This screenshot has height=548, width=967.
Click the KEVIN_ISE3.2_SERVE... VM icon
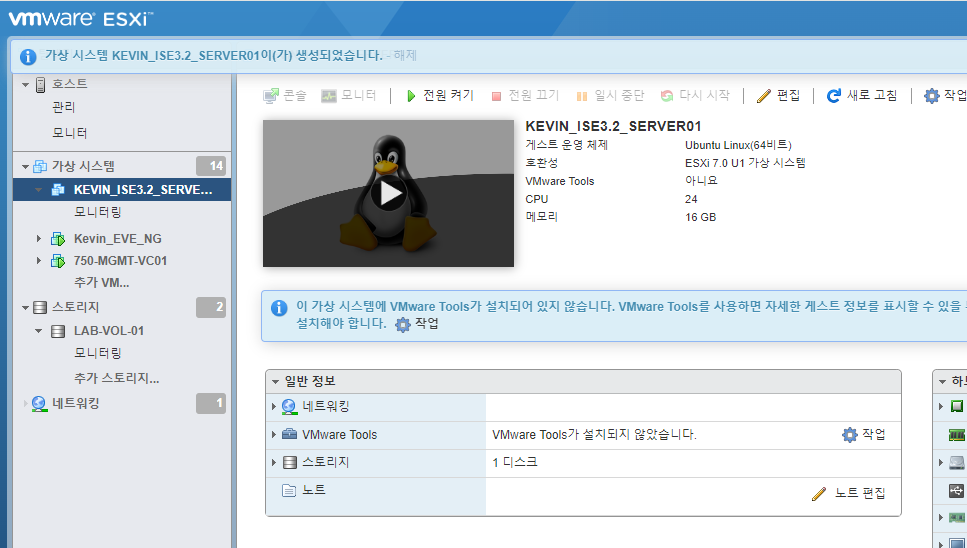[x=57, y=190]
